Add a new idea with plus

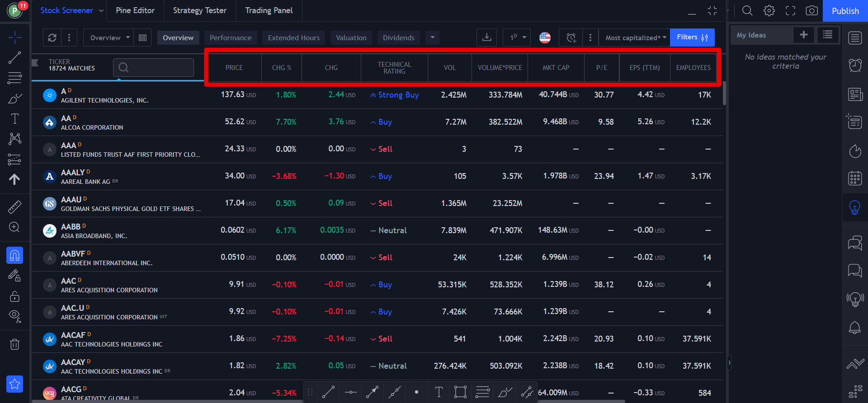804,35
